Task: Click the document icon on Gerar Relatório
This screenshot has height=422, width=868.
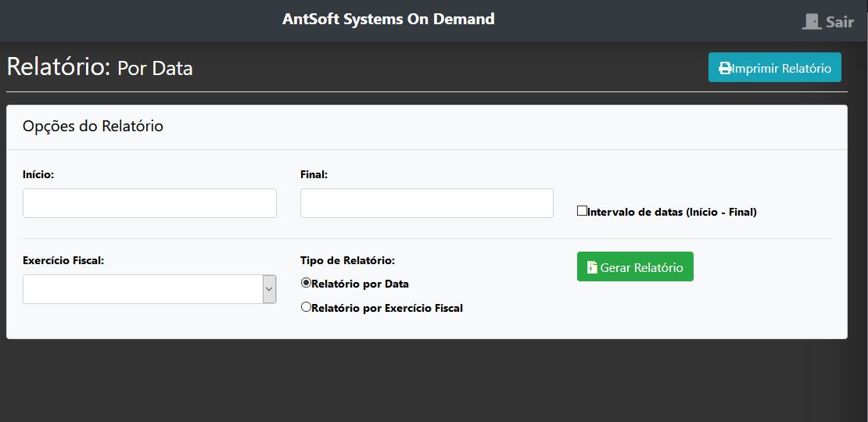Action: [x=592, y=267]
